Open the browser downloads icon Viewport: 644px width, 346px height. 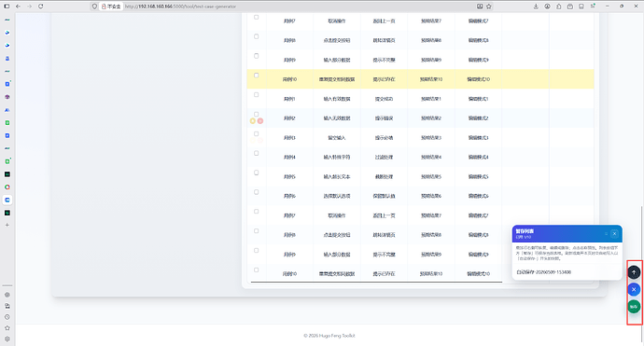point(536,7)
